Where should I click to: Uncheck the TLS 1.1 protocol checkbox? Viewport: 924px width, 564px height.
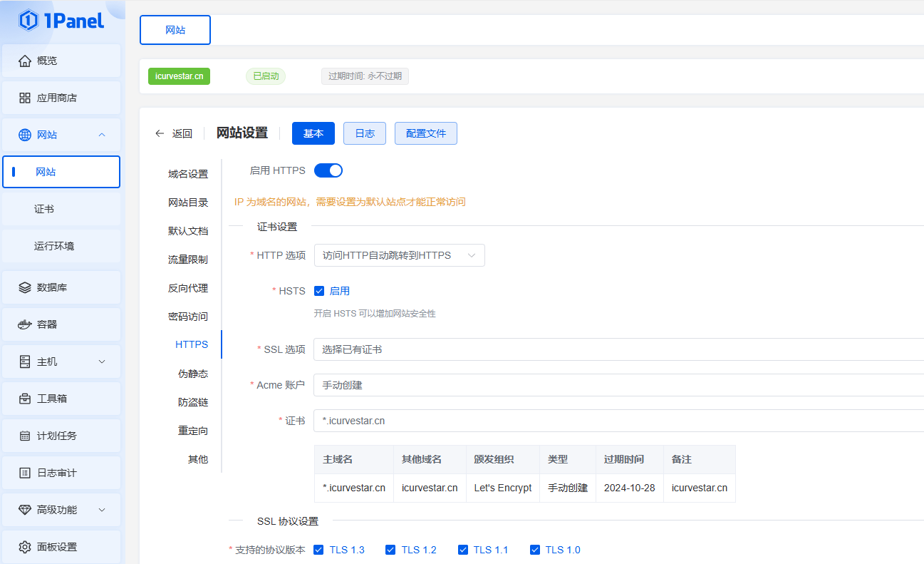pyautogui.click(x=463, y=550)
